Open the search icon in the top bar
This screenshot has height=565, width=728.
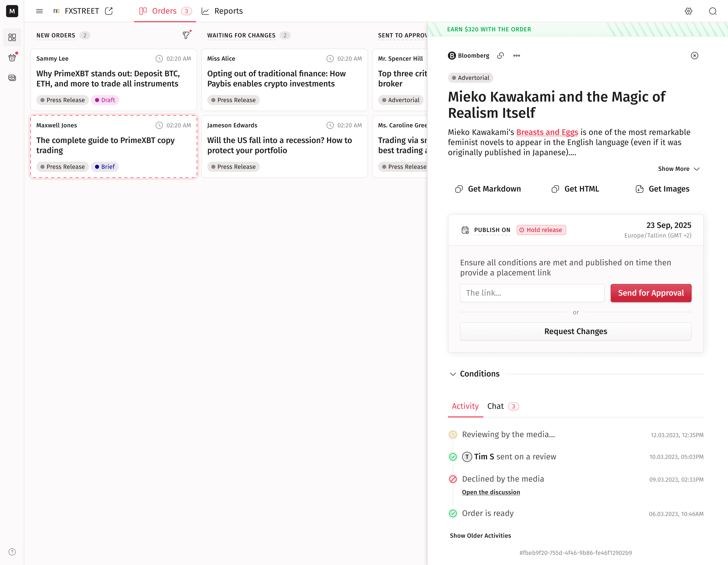tap(713, 11)
